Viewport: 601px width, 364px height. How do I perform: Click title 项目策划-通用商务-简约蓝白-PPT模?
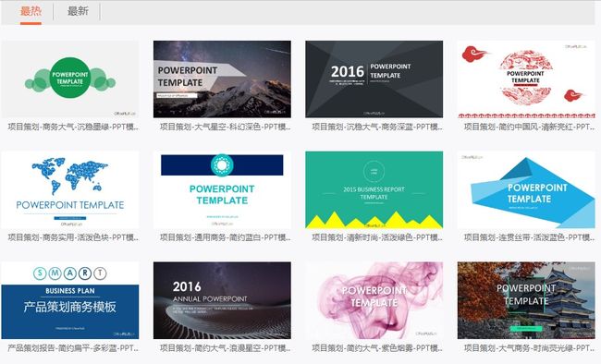point(225,237)
